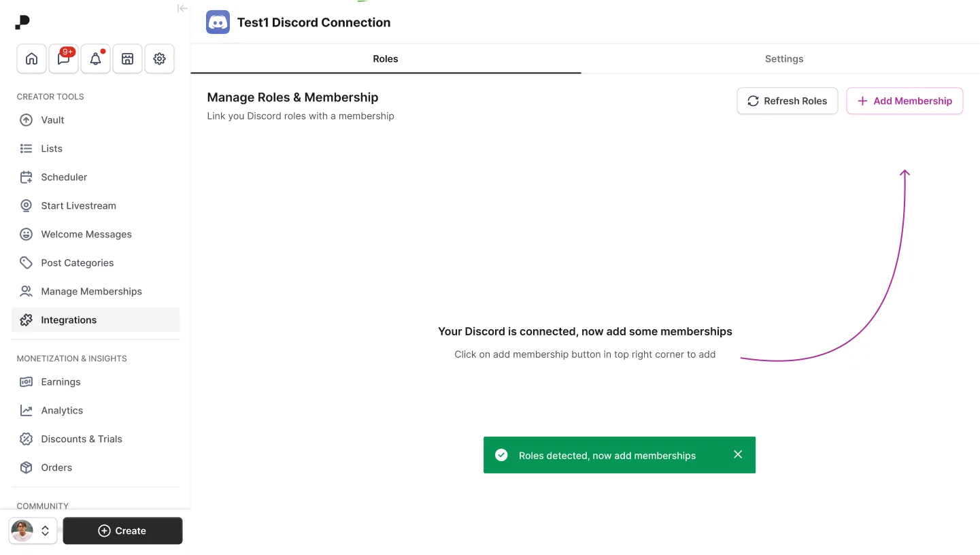The width and height of the screenshot is (980, 555).
Task: Check notifications via the bell icon
Action: [x=95, y=59]
